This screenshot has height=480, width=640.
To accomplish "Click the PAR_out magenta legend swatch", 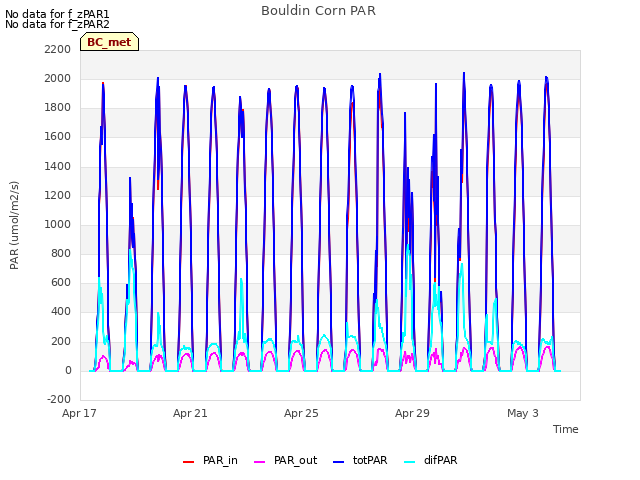I will pyautogui.click(x=260, y=462).
